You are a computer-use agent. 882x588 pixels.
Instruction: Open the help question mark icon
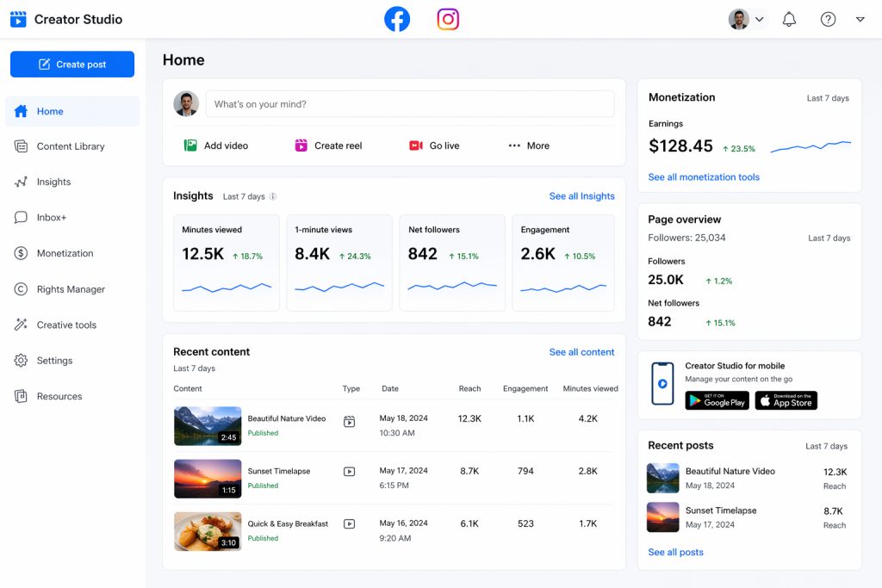point(828,19)
